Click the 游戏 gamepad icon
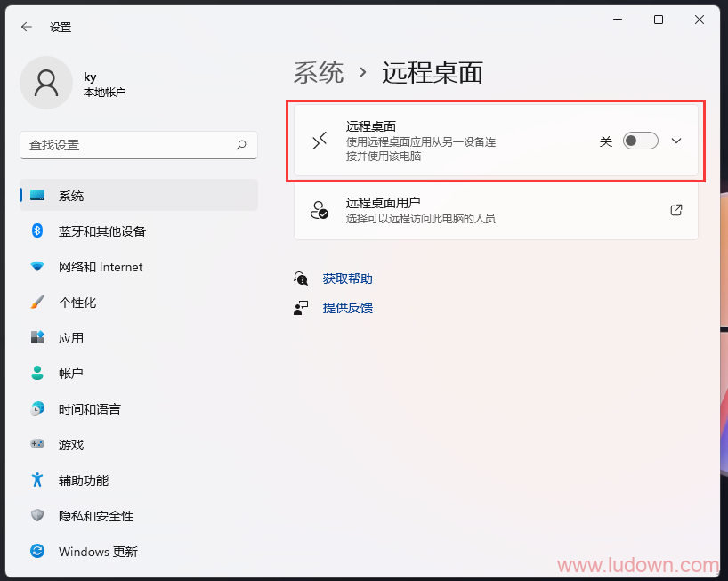 coord(37,444)
